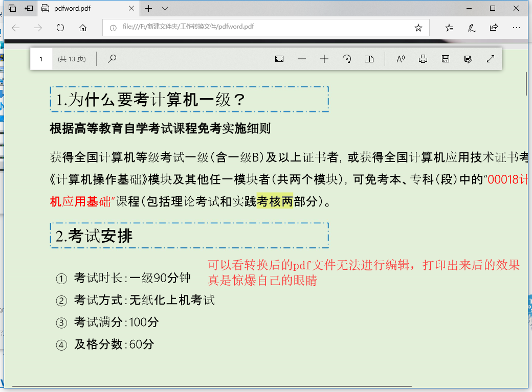Close the pdfword.pdf tab
Image resolution: width=532 pixels, height=392 pixels.
pyautogui.click(x=131, y=9)
